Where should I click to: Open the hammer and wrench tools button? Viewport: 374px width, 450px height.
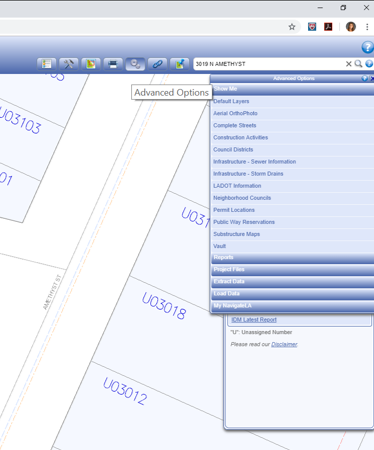[x=69, y=64]
